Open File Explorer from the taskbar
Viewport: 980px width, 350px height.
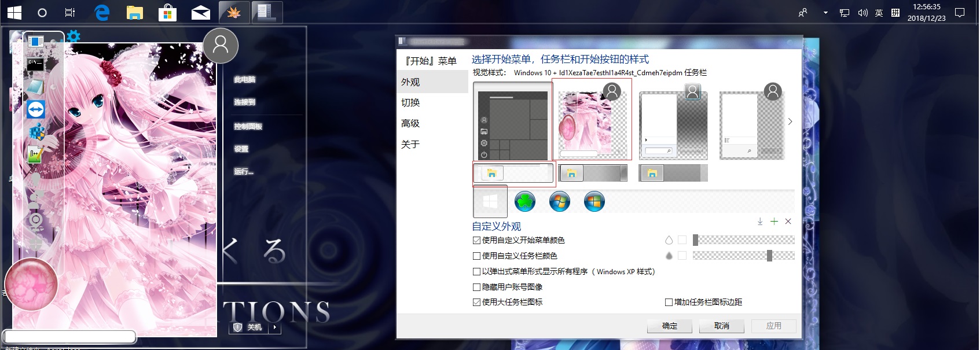coord(135,12)
